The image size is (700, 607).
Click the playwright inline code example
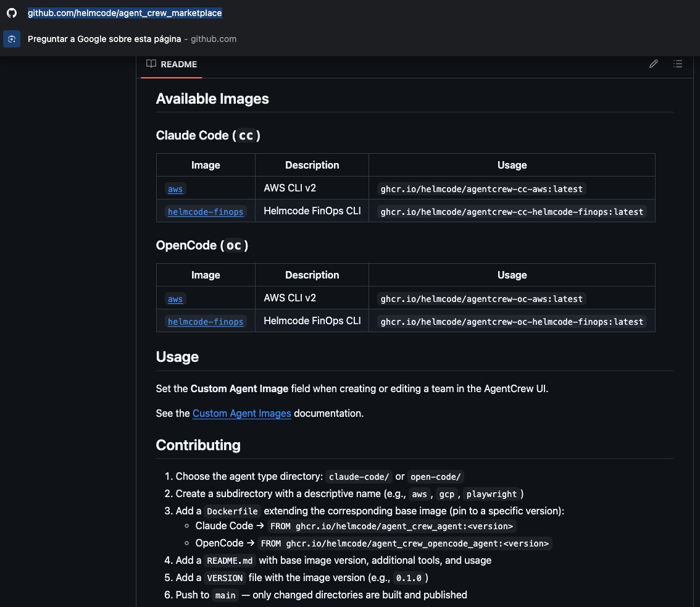tap(491, 494)
